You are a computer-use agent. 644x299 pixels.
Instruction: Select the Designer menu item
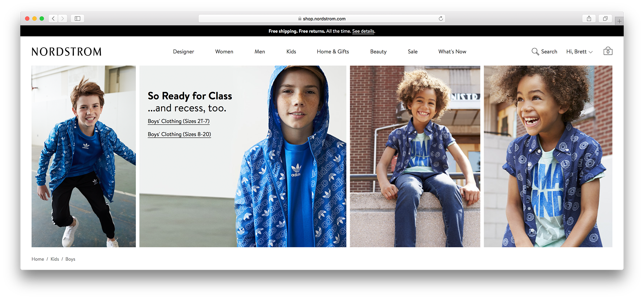pos(183,52)
